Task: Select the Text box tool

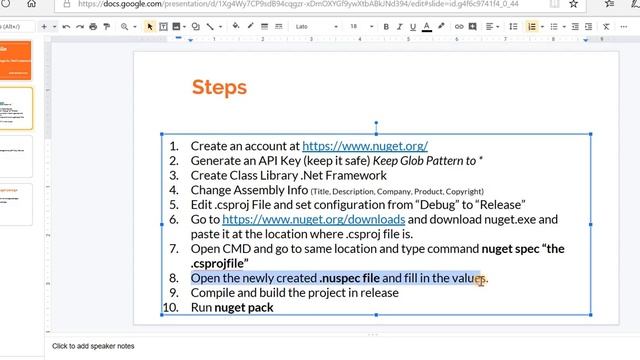Action: click(x=163, y=27)
